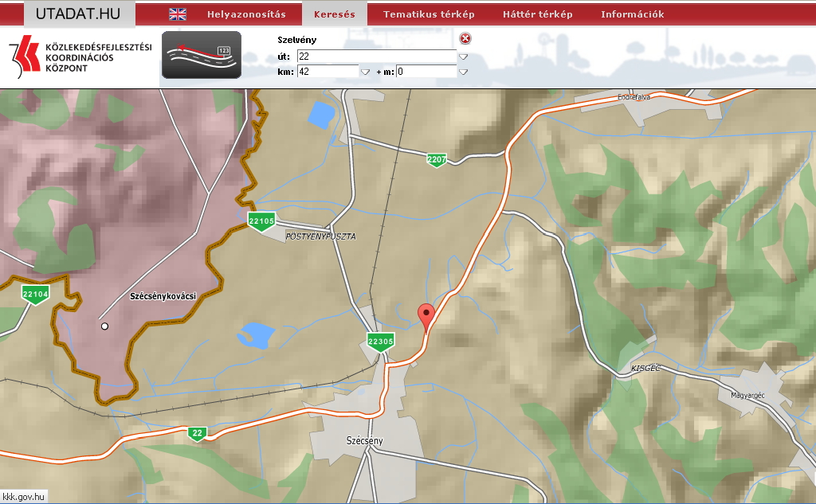Screen dimensions: 816x504
Task: Switch to the Háttér térkép tab
Action: pyautogui.click(x=538, y=14)
